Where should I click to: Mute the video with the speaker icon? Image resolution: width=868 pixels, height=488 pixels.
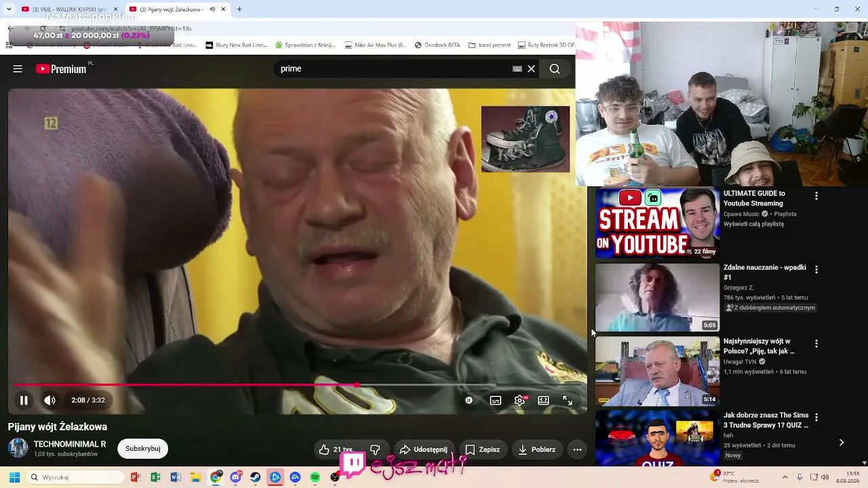click(x=50, y=400)
